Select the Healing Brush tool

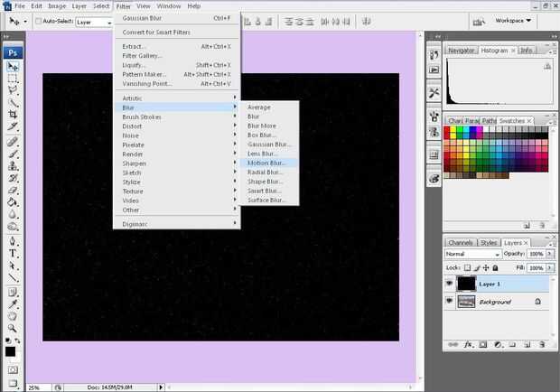tap(13, 142)
